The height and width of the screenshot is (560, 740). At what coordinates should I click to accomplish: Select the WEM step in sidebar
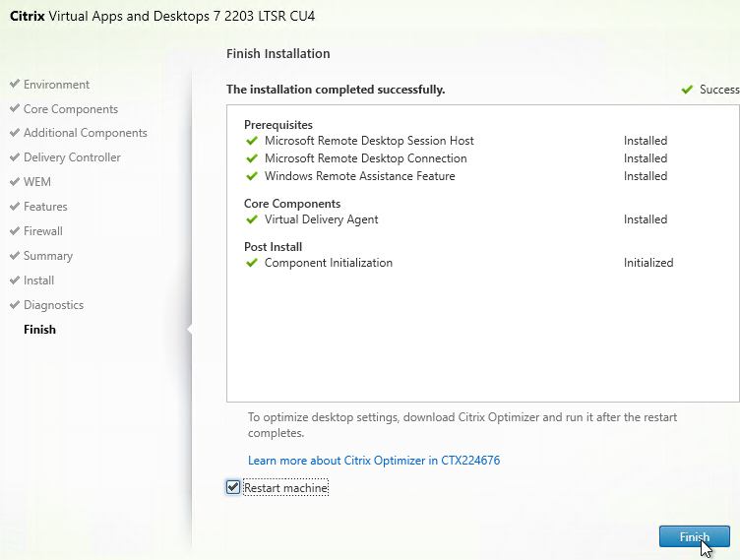point(37,182)
